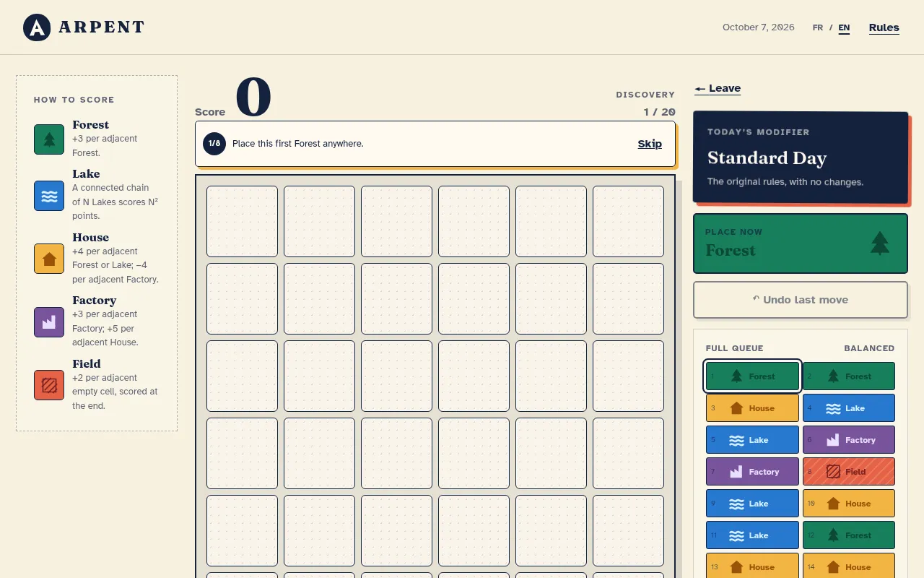Select queue tile 4 Lake
This screenshot has width=924, height=578.
849,408
